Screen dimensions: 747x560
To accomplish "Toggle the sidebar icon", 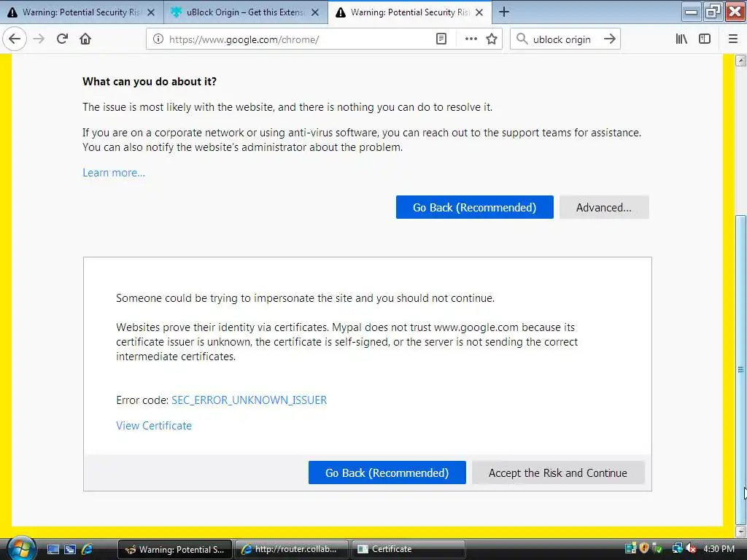I will pos(705,39).
